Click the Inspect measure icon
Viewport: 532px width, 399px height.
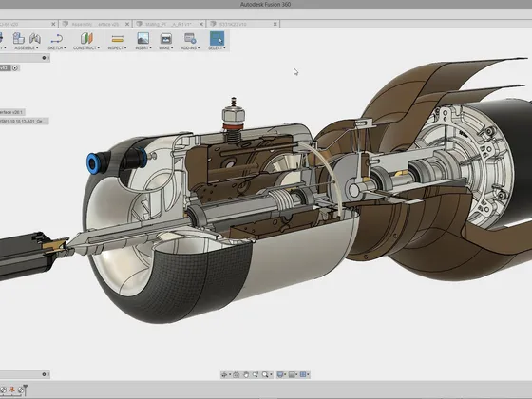(x=117, y=39)
